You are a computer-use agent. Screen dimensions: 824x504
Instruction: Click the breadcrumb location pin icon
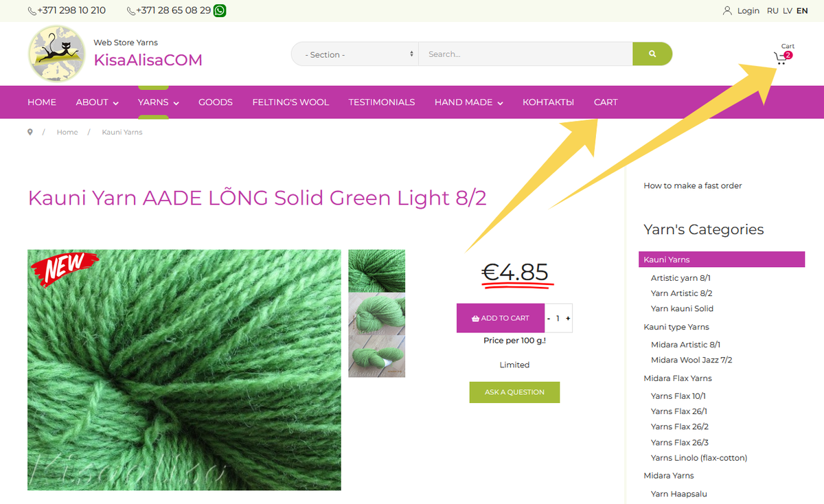(x=30, y=132)
